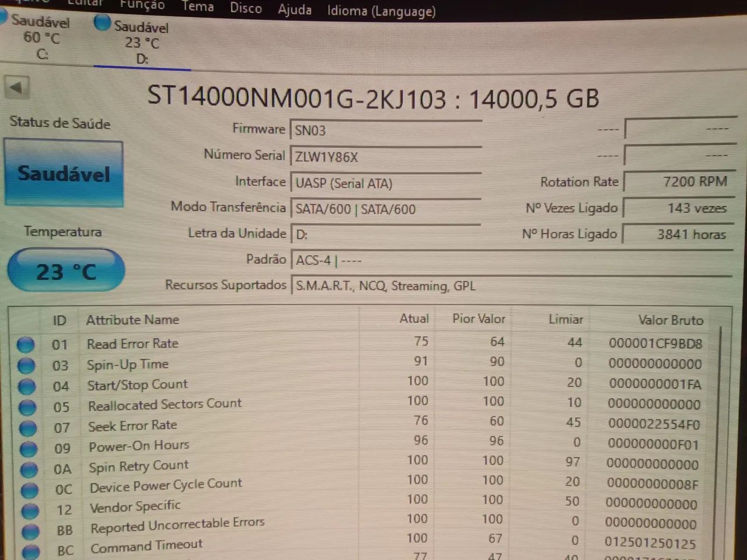Open the Idioma (Language) menu
The width and height of the screenshot is (747, 560).
click(x=381, y=11)
